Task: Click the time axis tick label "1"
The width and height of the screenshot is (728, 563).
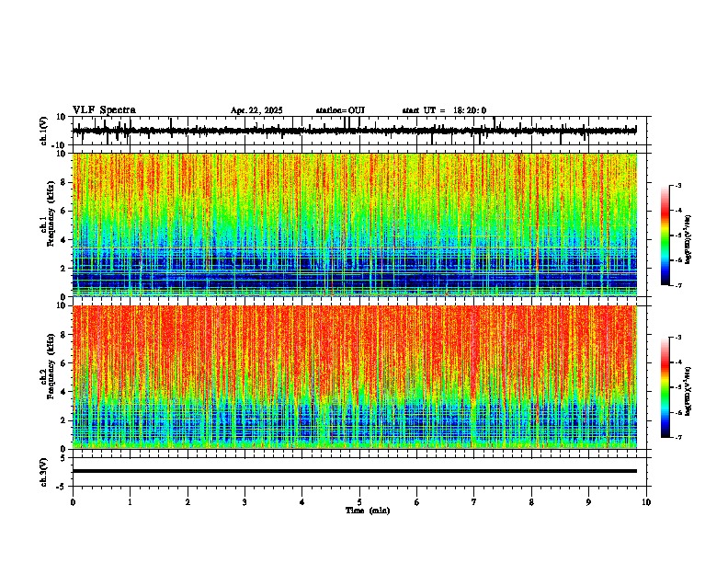Action: pyautogui.click(x=130, y=502)
